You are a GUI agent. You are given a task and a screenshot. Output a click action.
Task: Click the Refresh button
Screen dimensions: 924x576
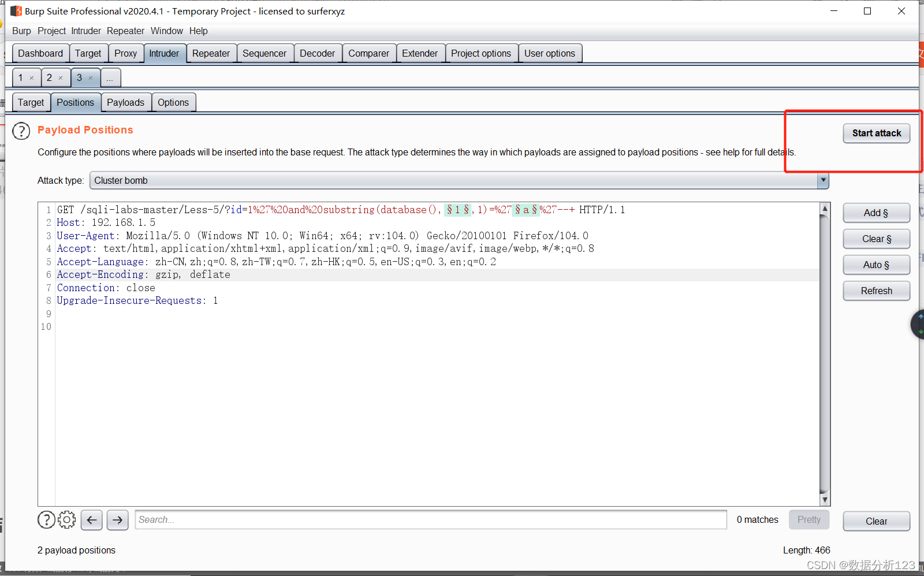[x=877, y=291]
